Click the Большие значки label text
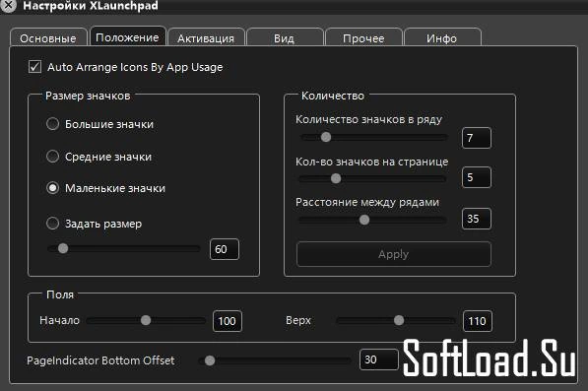 (109, 124)
